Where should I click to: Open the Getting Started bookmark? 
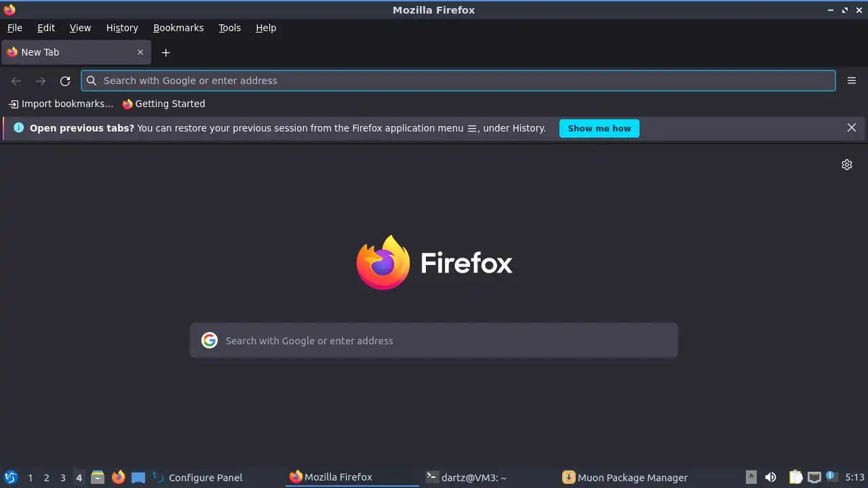[x=163, y=104]
